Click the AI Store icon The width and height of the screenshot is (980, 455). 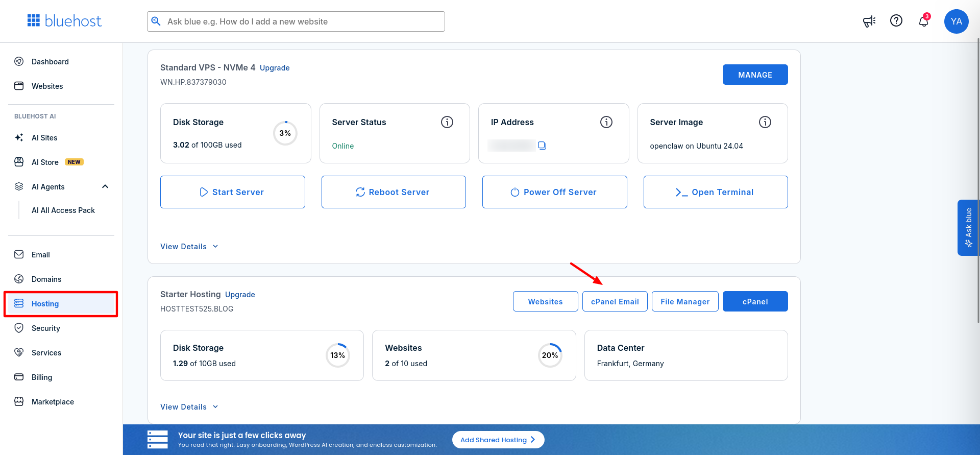click(x=19, y=162)
